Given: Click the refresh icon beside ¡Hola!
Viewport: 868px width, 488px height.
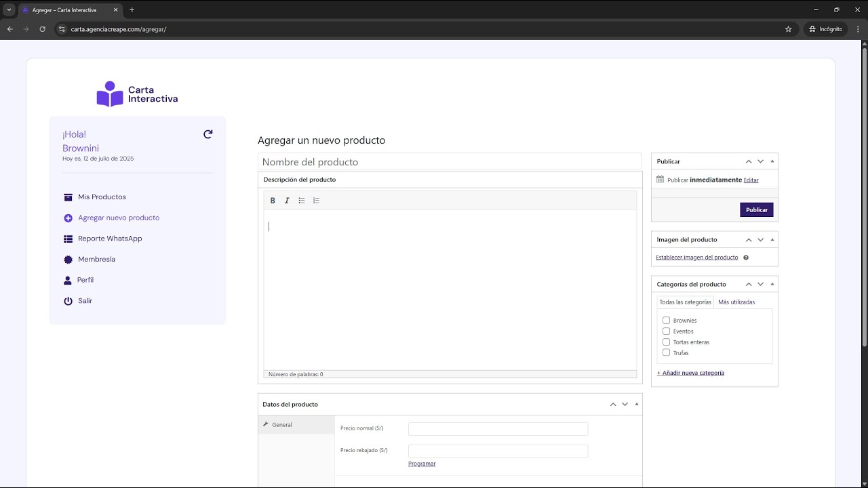Looking at the screenshot, I should point(208,134).
